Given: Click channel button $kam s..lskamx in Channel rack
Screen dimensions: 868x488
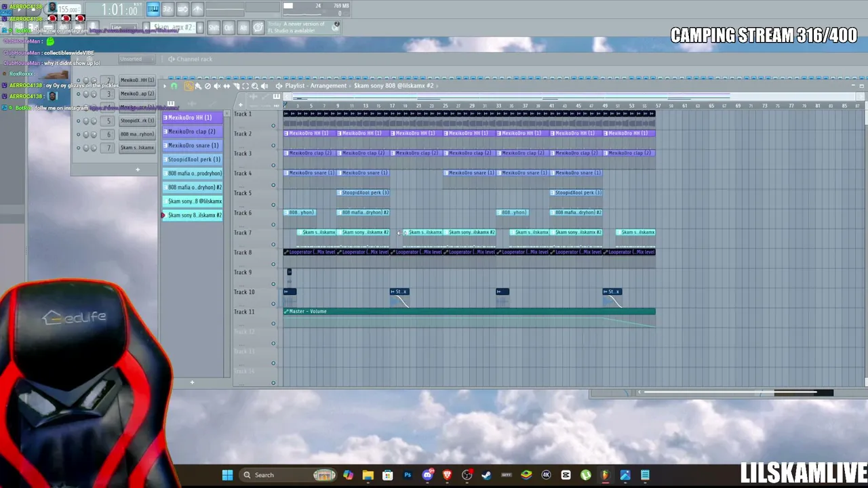Looking at the screenshot, I should (x=137, y=148).
